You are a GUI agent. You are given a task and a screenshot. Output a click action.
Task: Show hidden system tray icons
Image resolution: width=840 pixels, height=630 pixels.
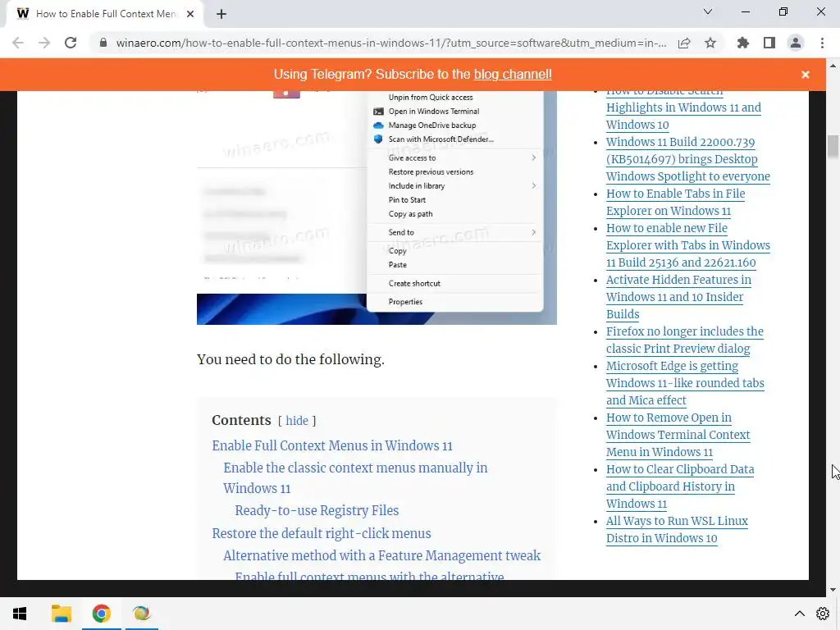point(799,614)
